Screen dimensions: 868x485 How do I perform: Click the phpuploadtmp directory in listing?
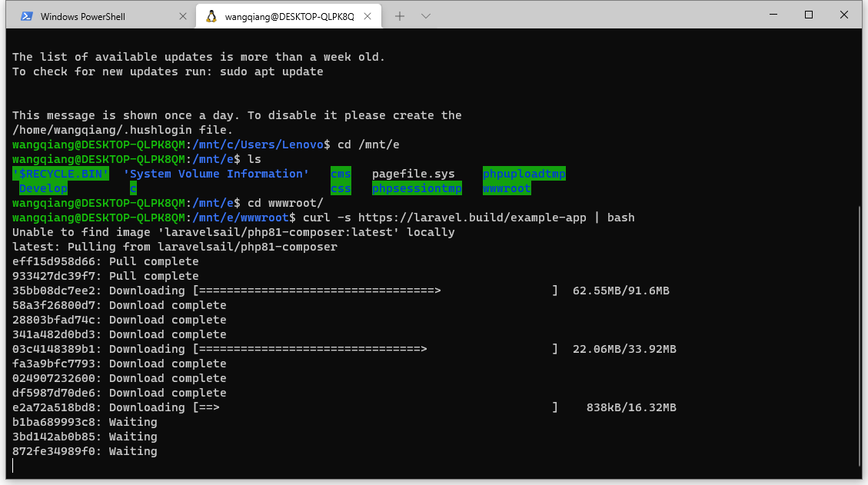(524, 174)
